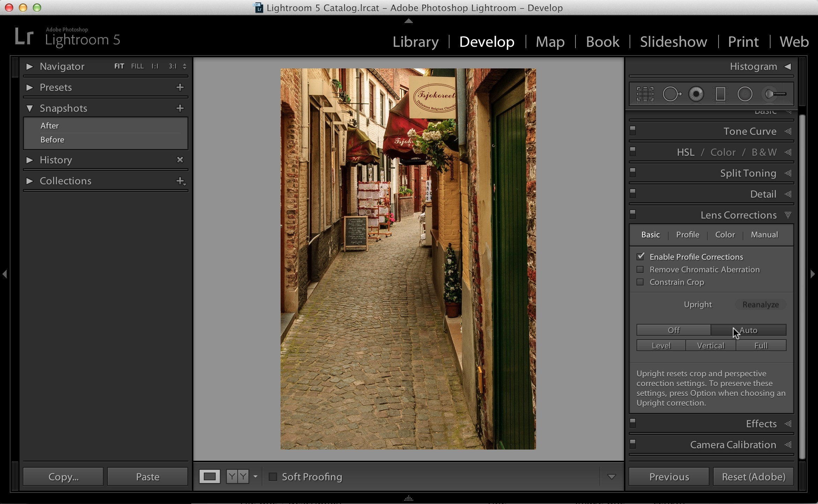Select the Spot Removal tool
The height and width of the screenshot is (504, 818).
click(x=671, y=94)
